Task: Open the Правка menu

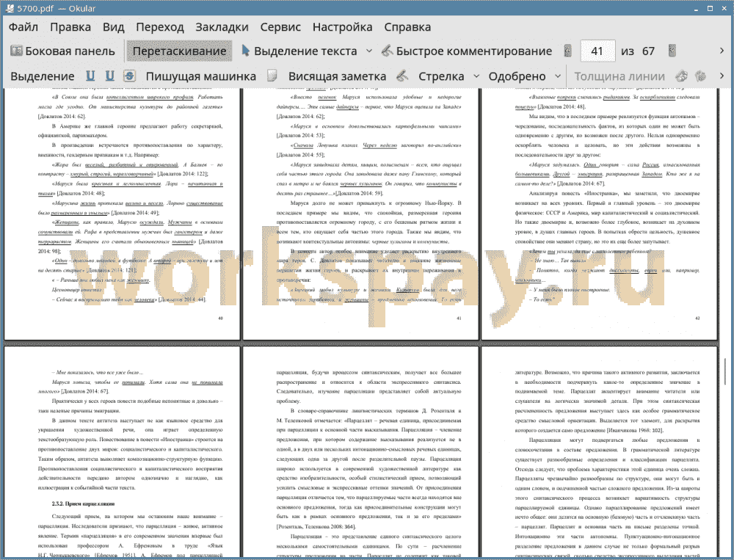Action: (70, 27)
